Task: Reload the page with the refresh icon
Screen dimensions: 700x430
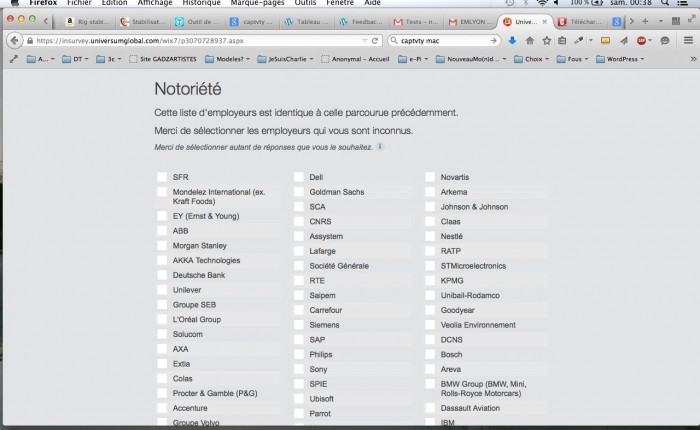Action: (375, 41)
